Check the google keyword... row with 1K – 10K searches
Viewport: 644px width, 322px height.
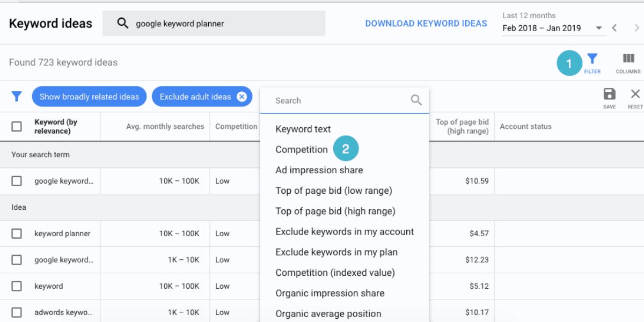click(17, 260)
